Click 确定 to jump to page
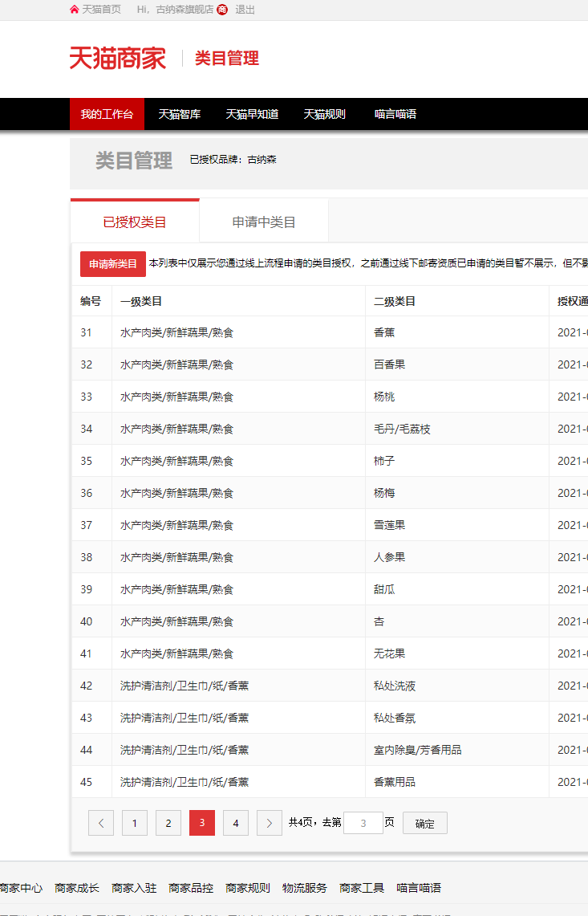588x916 pixels. pyautogui.click(x=425, y=823)
